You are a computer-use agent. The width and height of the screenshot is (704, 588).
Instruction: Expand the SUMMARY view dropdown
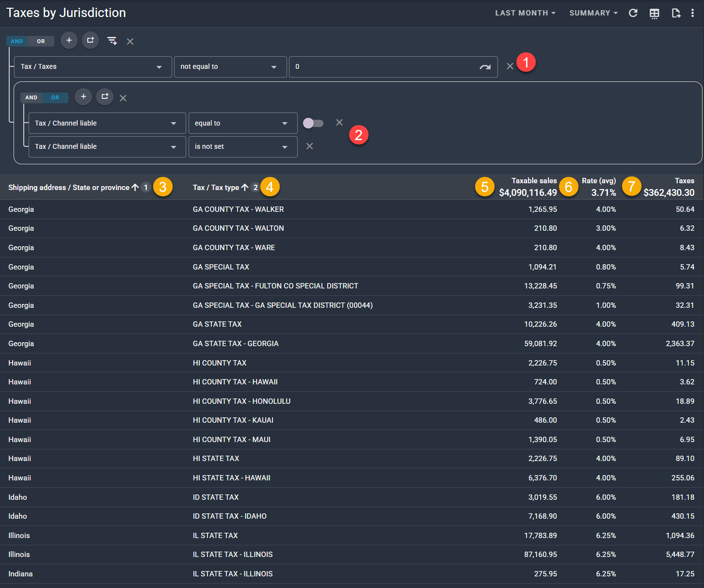593,13
